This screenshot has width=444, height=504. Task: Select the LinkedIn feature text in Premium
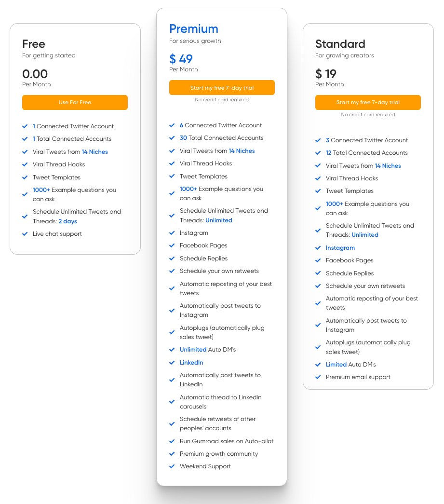coord(191,362)
